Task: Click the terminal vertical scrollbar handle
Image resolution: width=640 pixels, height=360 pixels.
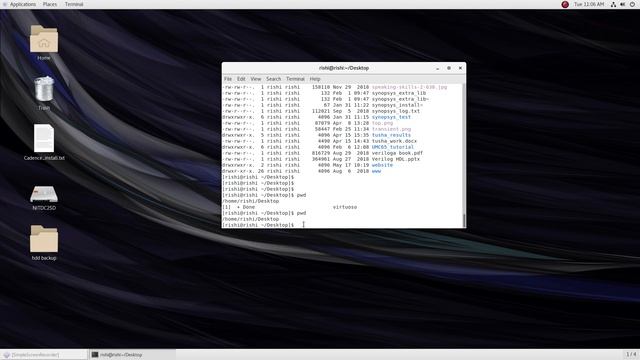Action: (x=464, y=220)
